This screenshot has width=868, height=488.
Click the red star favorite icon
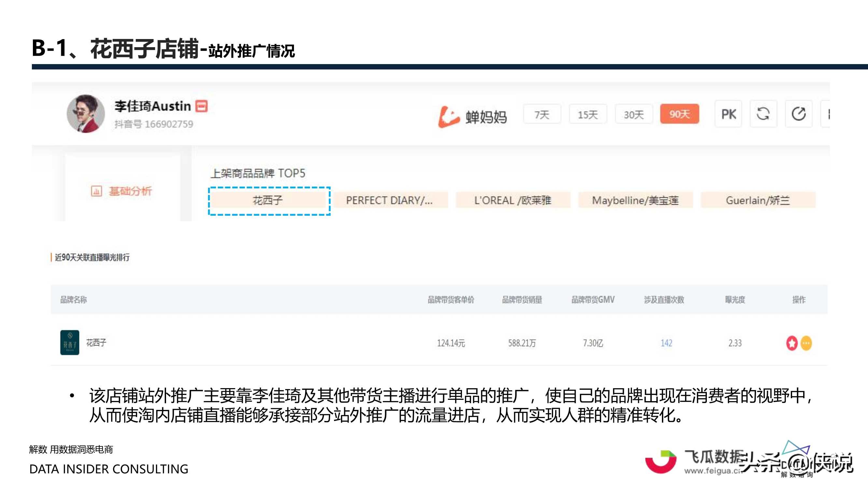click(791, 343)
